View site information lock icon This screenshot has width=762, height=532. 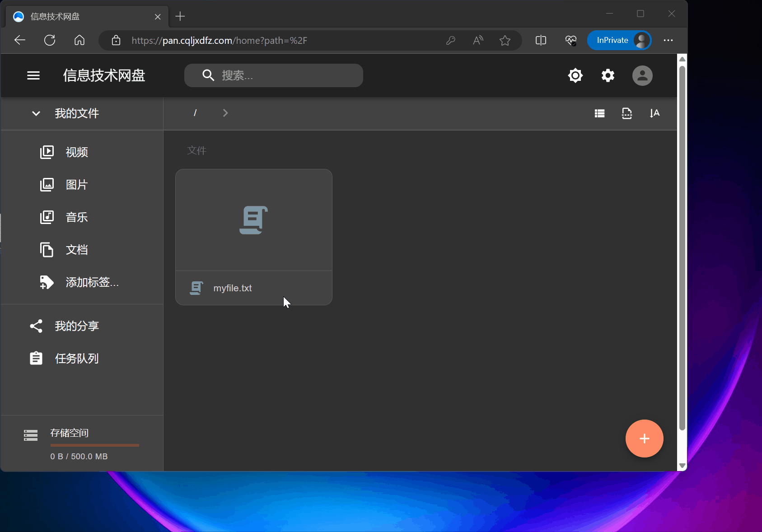116,40
